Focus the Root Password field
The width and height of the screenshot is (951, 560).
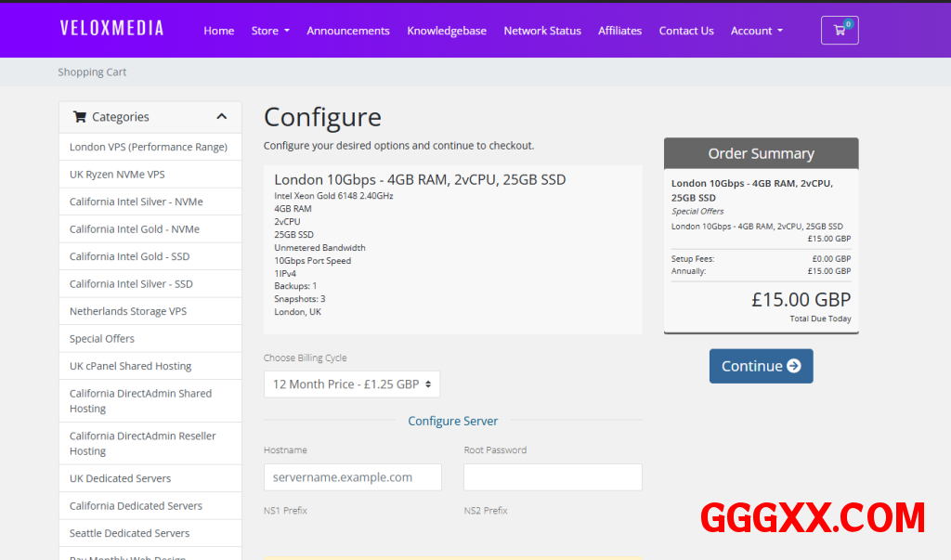553,477
